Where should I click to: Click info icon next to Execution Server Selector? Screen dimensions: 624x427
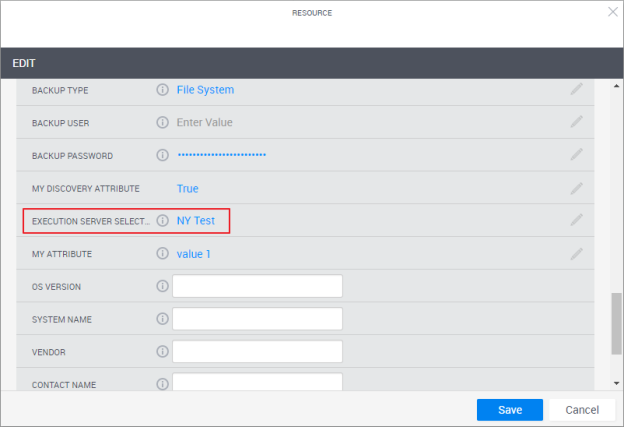click(x=163, y=220)
